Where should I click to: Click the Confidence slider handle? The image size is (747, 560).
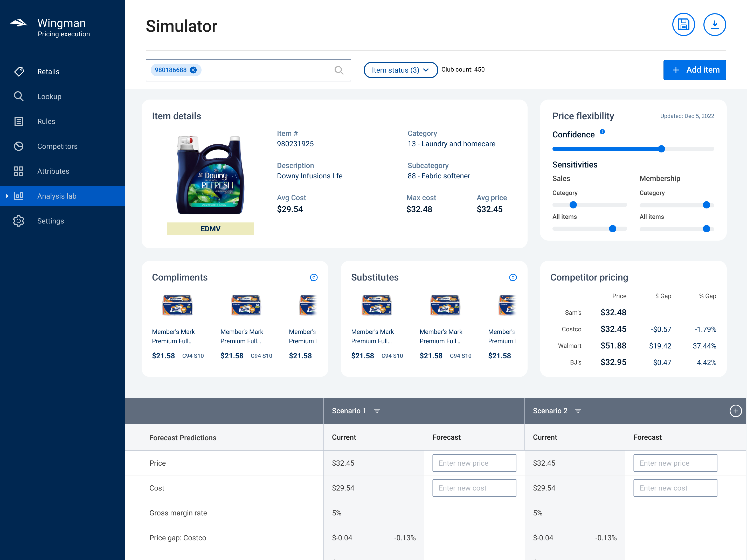[x=661, y=149]
